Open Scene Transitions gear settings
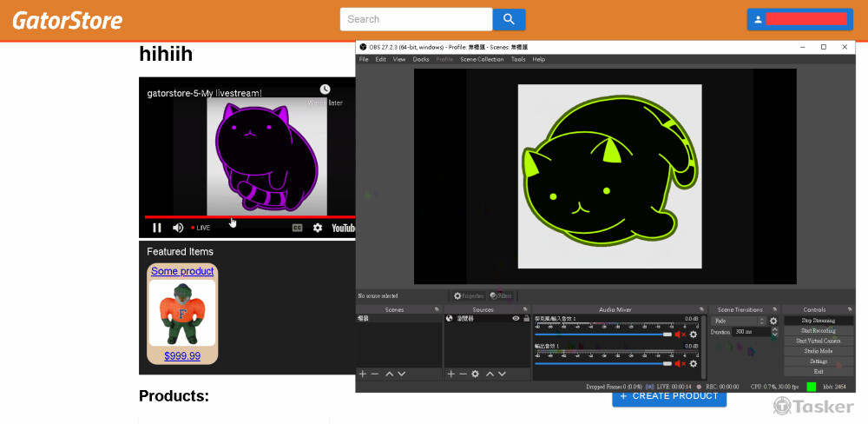Image resolution: width=868 pixels, height=424 pixels. click(x=773, y=321)
